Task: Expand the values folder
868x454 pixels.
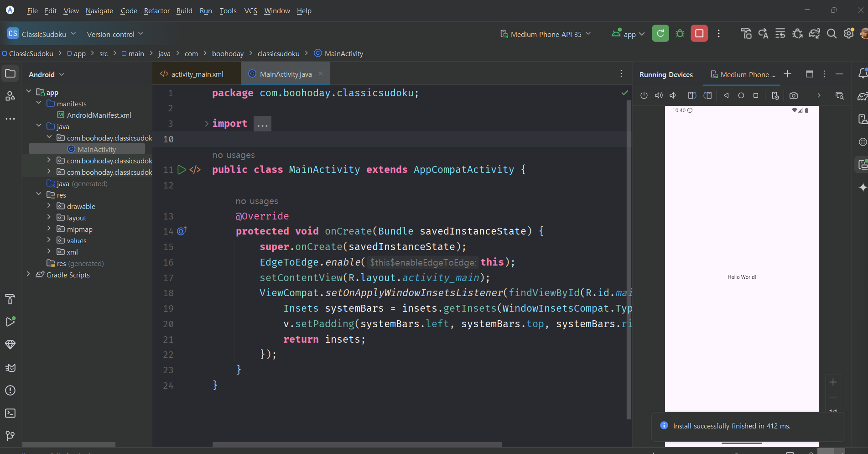Action: (x=49, y=240)
